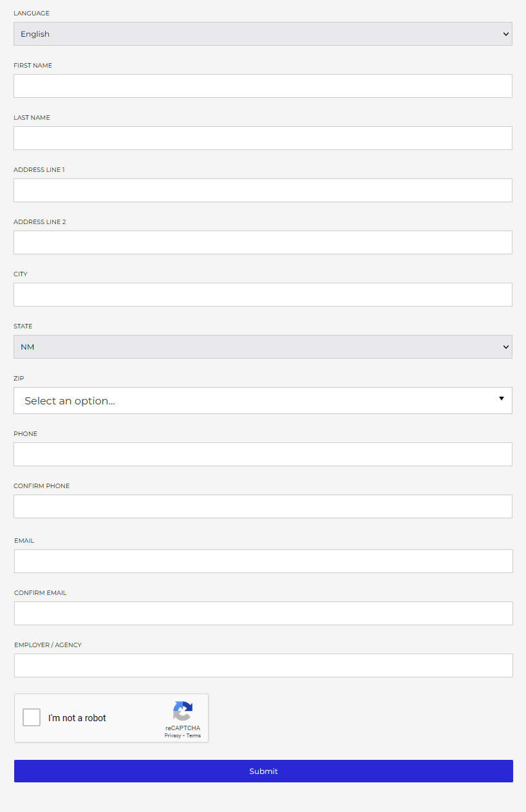Click the Address Line 1 field

click(263, 190)
